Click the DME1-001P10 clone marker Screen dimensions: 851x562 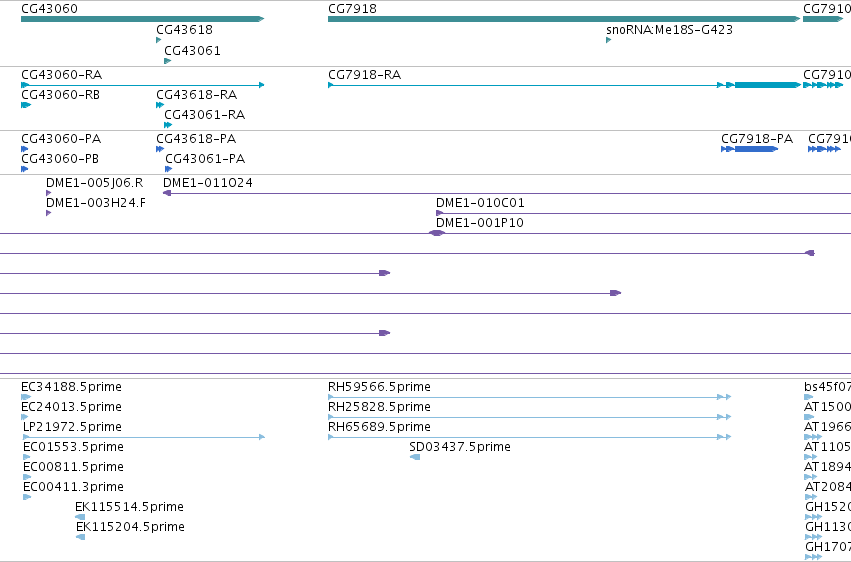pyautogui.click(x=437, y=233)
